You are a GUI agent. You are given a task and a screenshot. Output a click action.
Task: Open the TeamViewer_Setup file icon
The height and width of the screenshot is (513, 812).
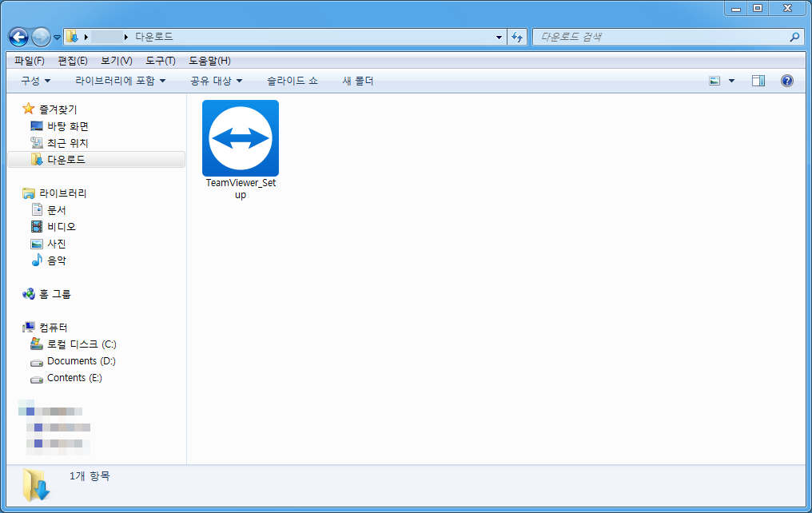coord(241,138)
